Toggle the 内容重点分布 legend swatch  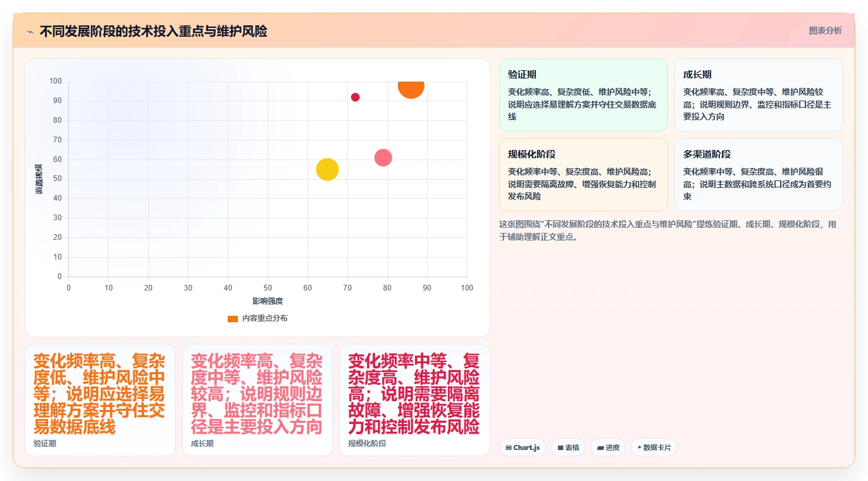[233, 318]
